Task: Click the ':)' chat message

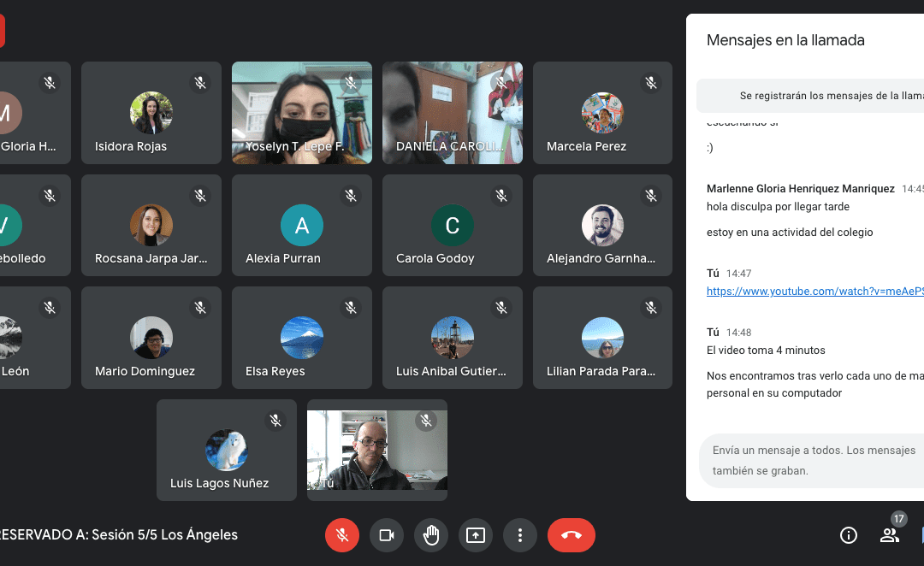Action: click(709, 148)
